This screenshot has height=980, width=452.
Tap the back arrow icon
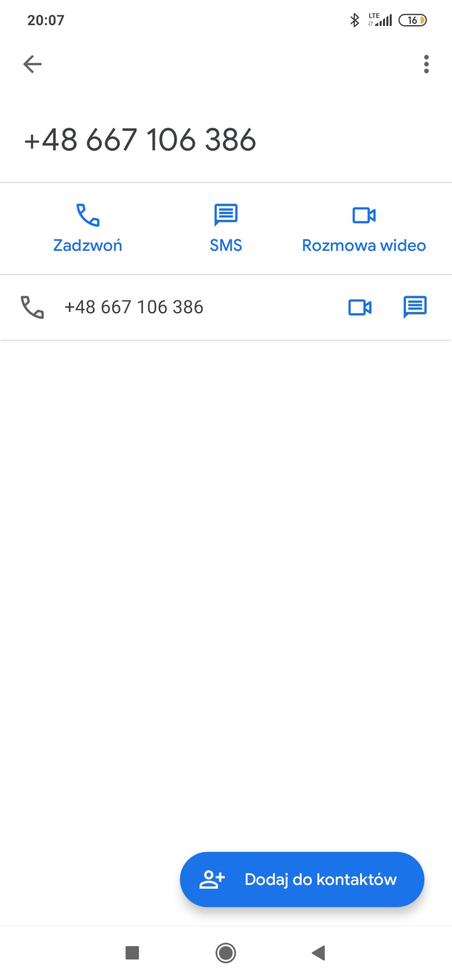(32, 64)
